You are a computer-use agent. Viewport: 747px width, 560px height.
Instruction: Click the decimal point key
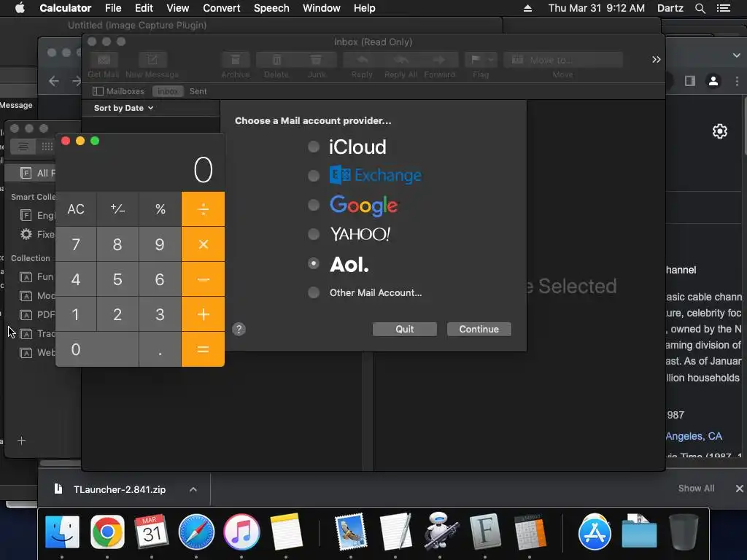click(160, 349)
